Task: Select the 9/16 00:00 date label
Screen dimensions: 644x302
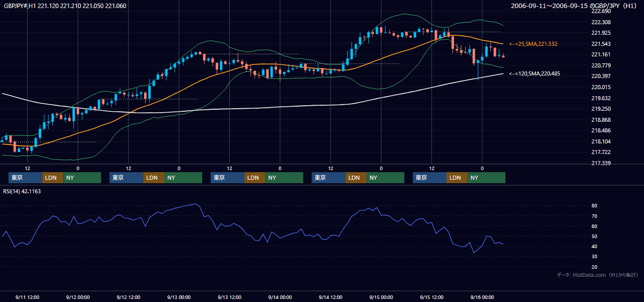Action: click(x=482, y=297)
